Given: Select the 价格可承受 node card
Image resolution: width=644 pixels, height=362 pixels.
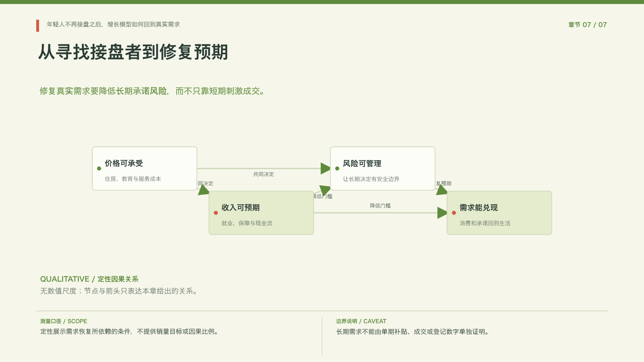Looking at the screenshot, I should 144,169.
